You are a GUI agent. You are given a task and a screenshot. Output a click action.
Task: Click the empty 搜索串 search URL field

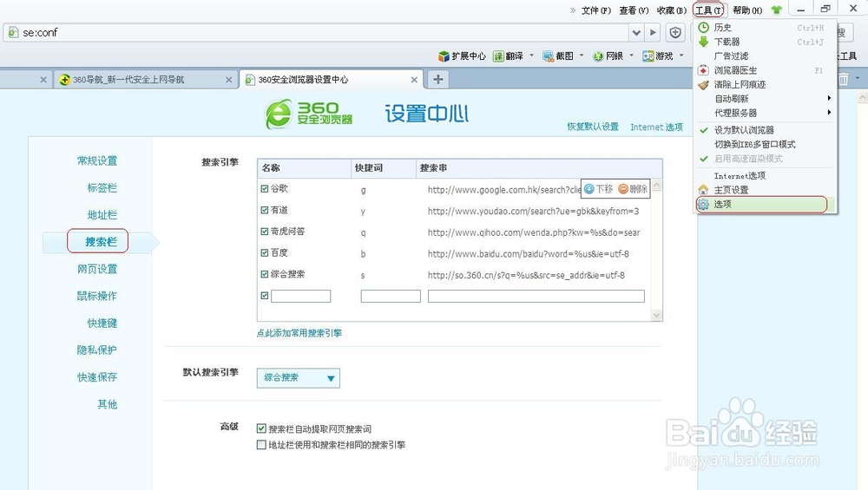tap(536, 297)
